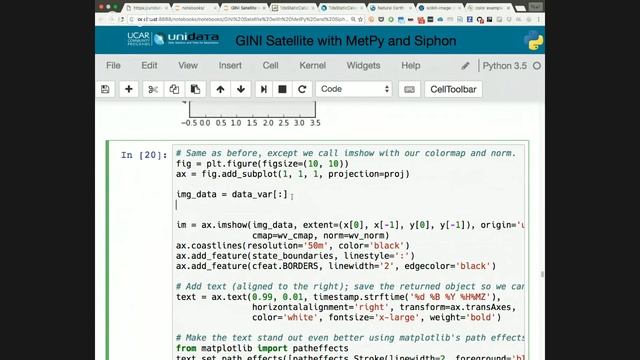
Task: Move the selected cell down
Action: (241, 89)
